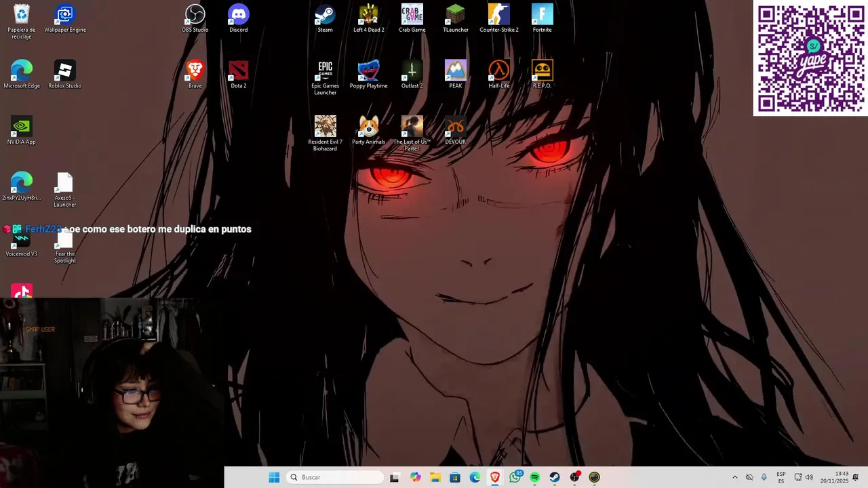Select the Crab Game shortcut
Image resolution: width=868 pixels, height=488 pixels.
click(412, 18)
